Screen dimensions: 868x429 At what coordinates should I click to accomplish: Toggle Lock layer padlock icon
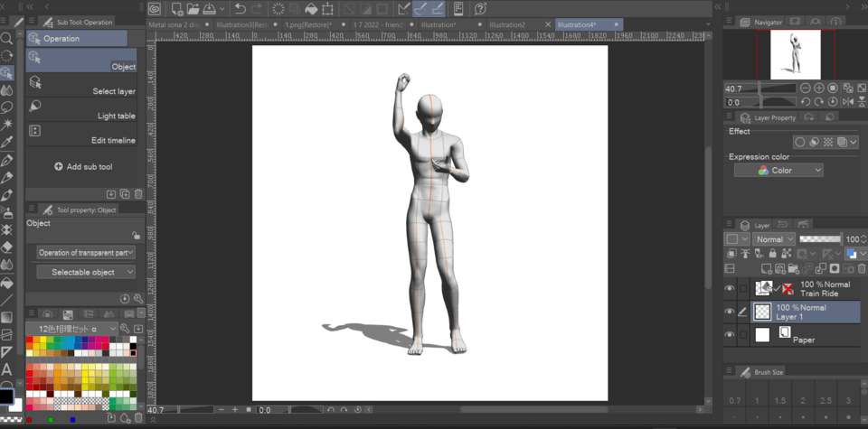[x=773, y=254]
